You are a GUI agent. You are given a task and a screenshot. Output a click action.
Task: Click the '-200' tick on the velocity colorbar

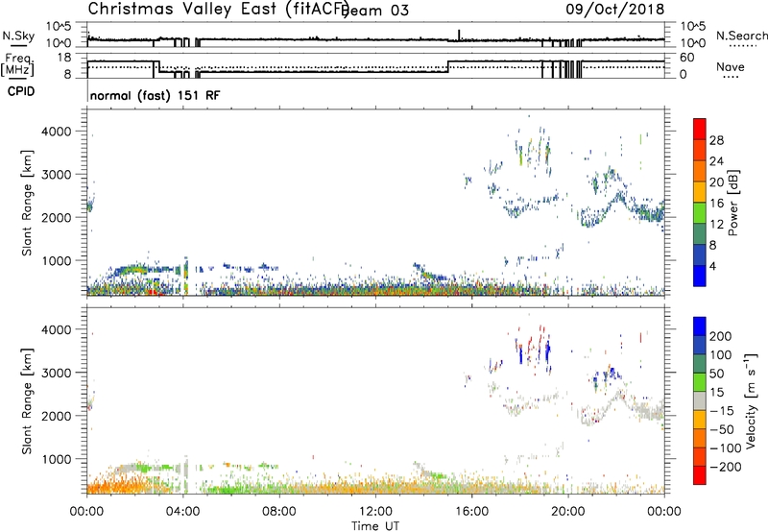point(725,467)
